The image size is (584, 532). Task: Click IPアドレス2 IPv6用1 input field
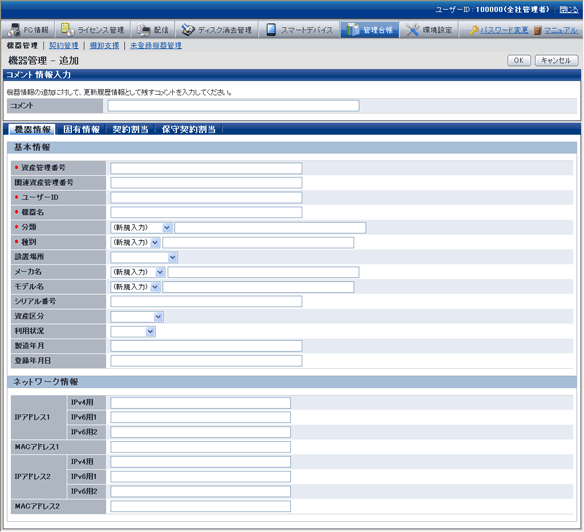200,477
